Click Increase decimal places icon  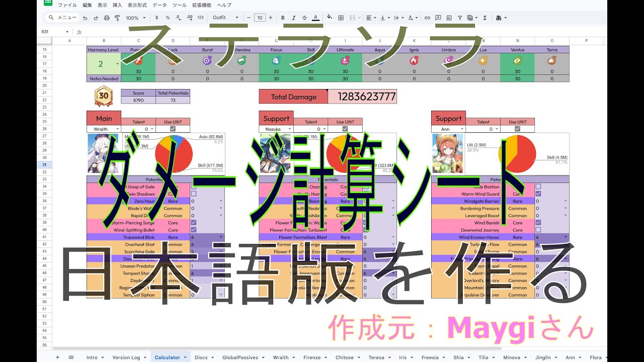click(x=190, y=18)
